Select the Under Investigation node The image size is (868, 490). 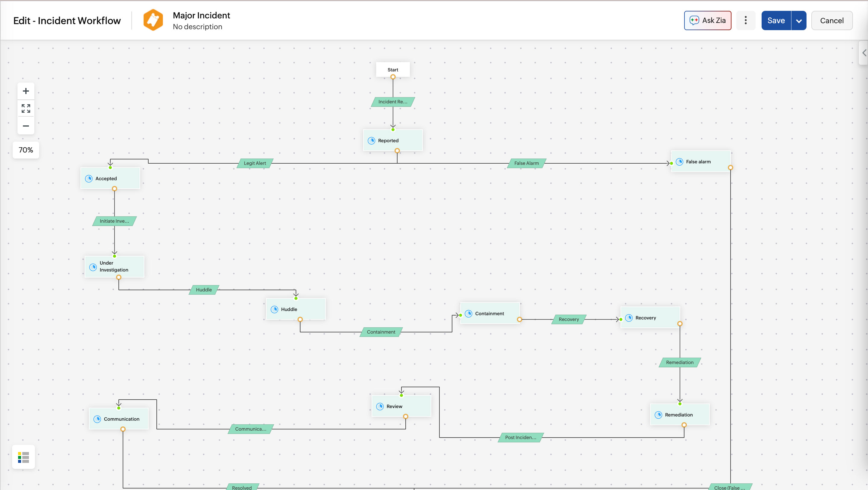pos(115,267)
